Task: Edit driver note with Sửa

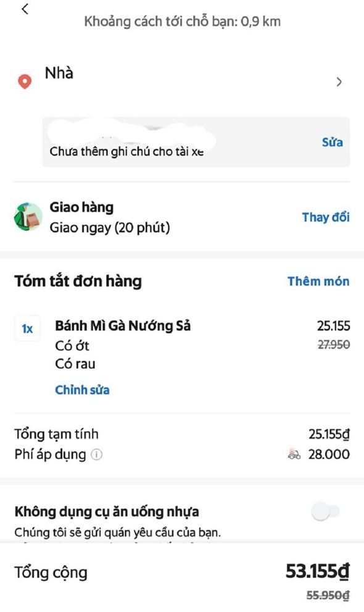Action: pos(333,142)
